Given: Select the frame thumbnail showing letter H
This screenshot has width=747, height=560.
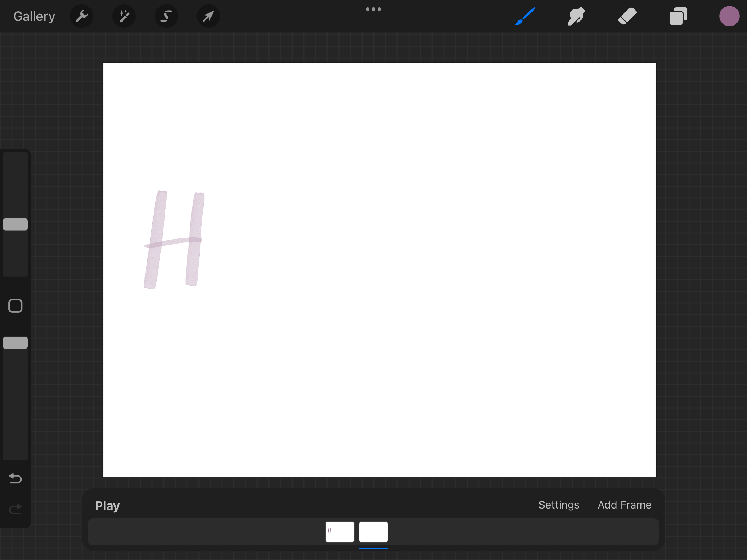Looking at the screenshot, I should point(340,532).
